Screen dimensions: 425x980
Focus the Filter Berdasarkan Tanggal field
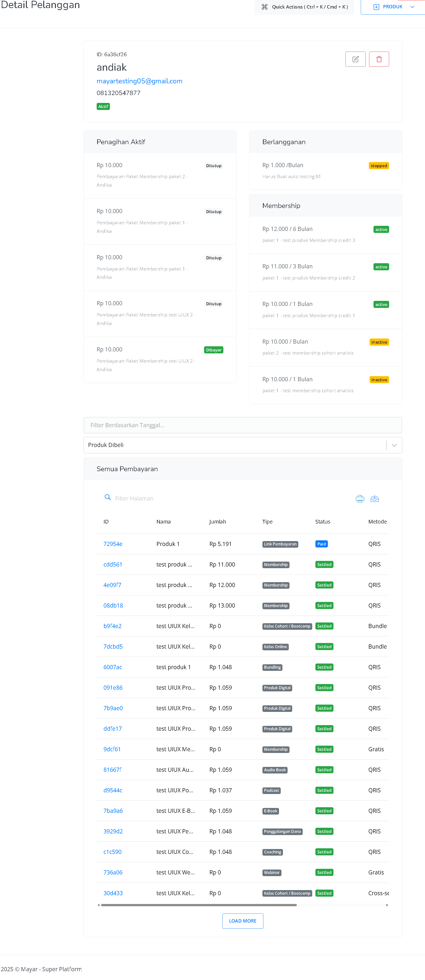[x=243, y=425]
